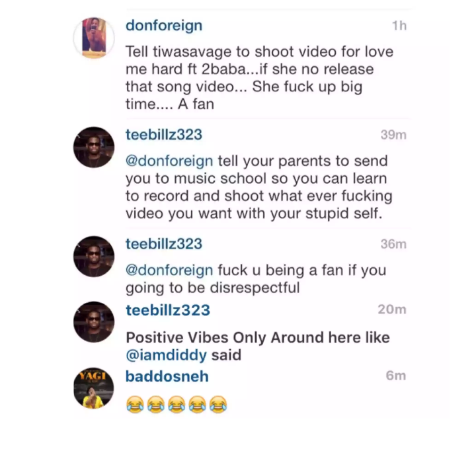Tap @donforeign mention in music school comment
The image size is (476, 451).
tap(169, 161)
